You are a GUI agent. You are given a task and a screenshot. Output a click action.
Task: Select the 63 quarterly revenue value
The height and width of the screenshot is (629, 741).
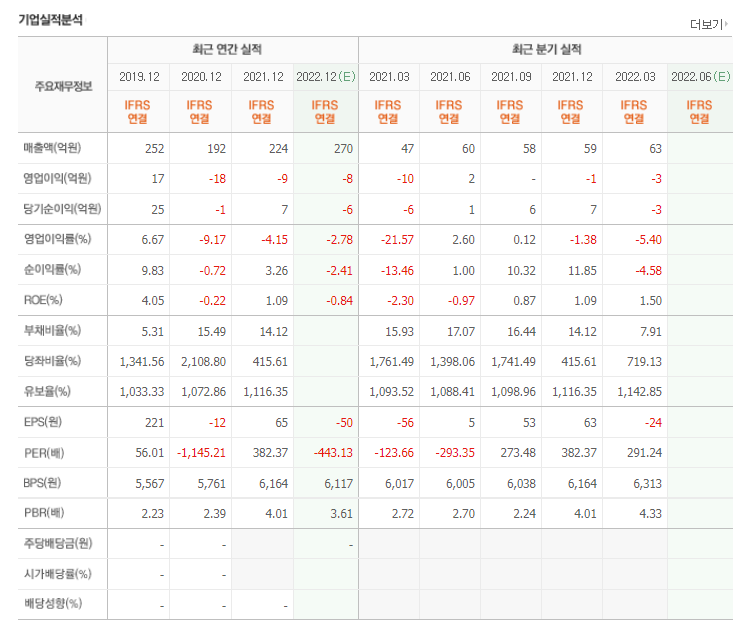click(655, 149)
